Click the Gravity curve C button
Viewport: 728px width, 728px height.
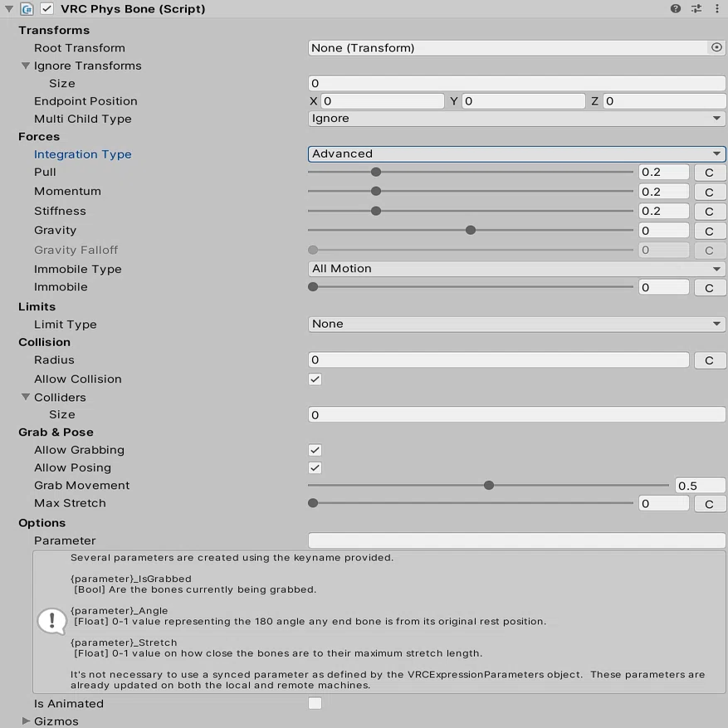coord(709,231)
